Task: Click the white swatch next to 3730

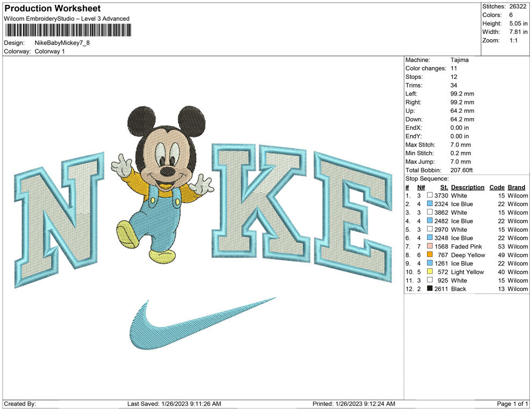Action: 429,195
